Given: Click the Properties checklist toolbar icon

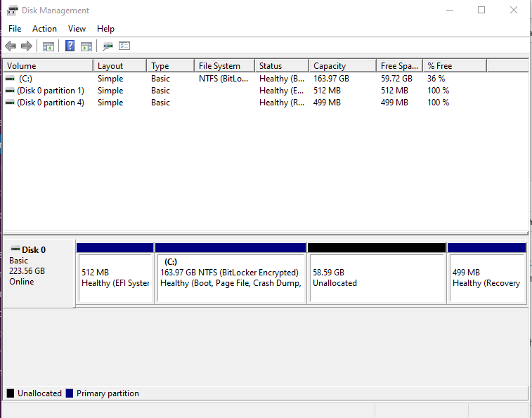Looking at the screenshot, I should (x=124, y=46).
